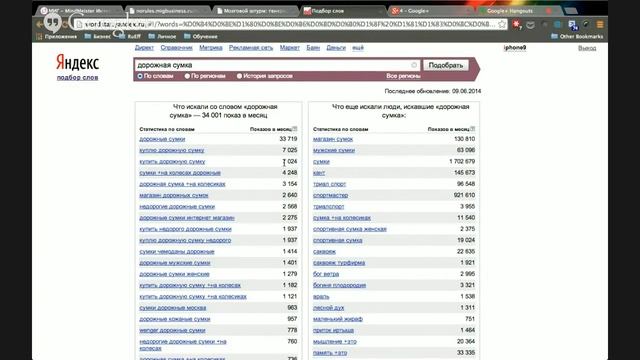Click sort icon beside right Показов в месяц

[473, 129]
